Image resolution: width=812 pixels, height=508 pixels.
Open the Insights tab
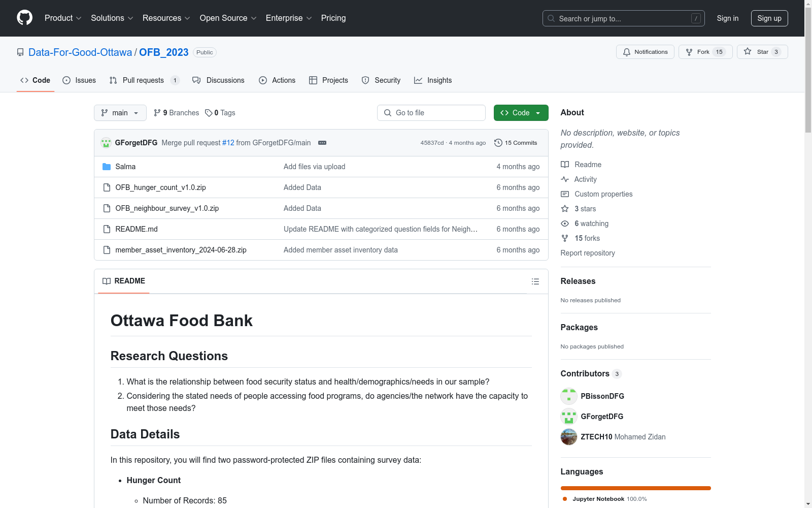point(433,80)
